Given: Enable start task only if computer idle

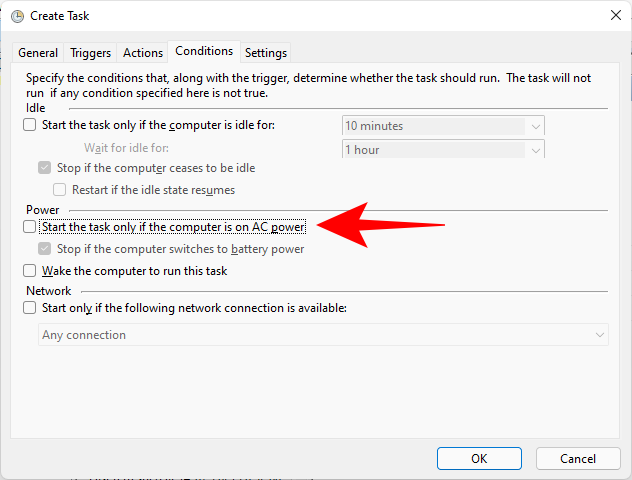Looking at the screenshot, I should [30, 125].
